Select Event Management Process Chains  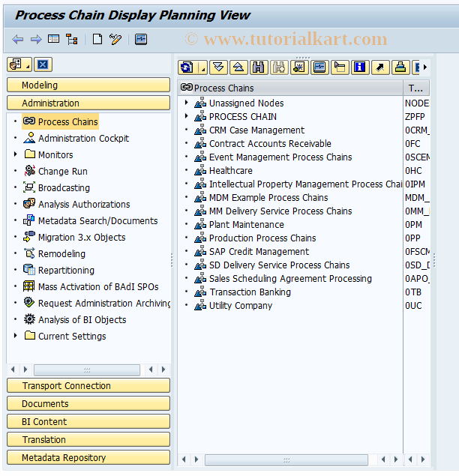click(280, 157)
